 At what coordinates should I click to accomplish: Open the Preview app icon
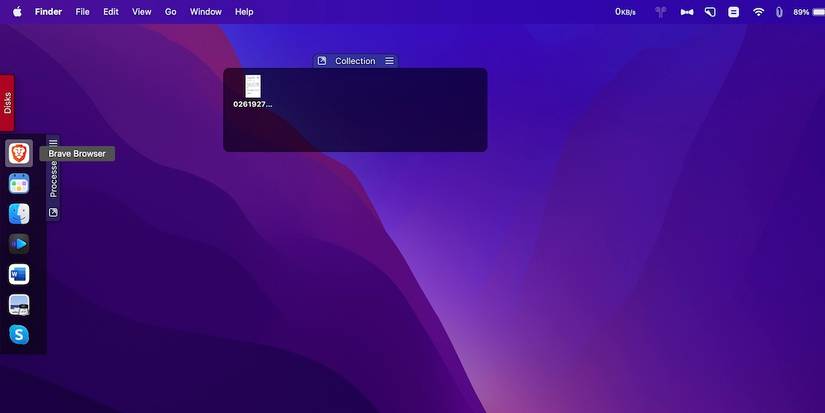tap(19, 305)
